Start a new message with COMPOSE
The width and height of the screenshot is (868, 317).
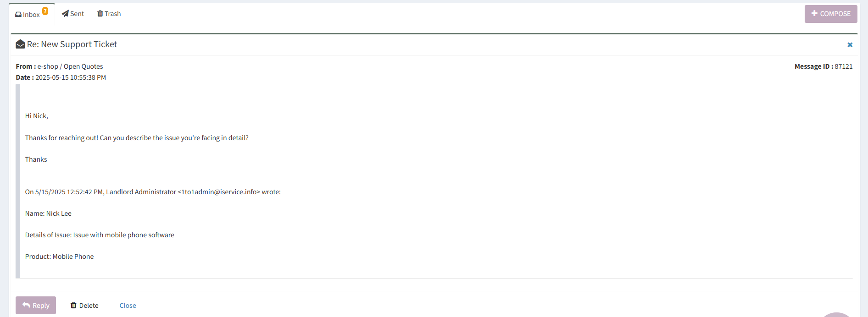pos(831,14)
